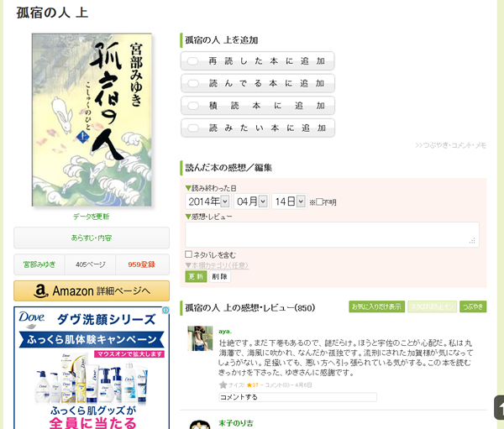Click the 削除 button
504x429 pixels.
click(x=219, y=276)
